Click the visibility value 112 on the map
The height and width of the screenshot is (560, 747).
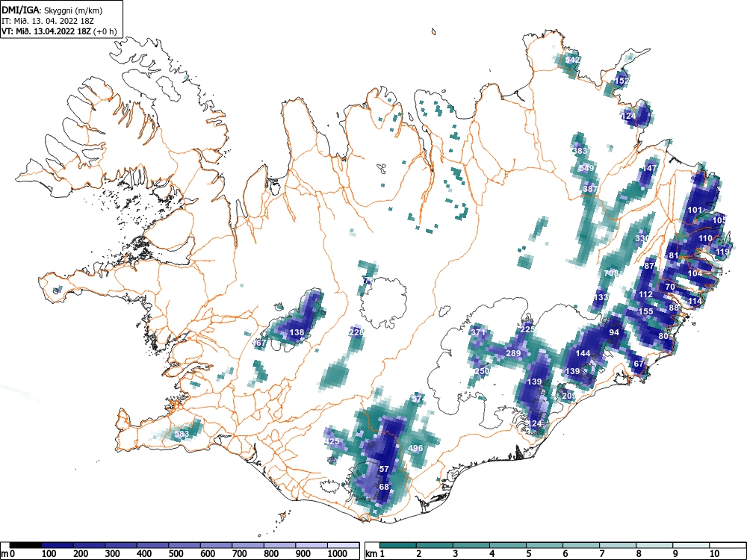point(645,294)
